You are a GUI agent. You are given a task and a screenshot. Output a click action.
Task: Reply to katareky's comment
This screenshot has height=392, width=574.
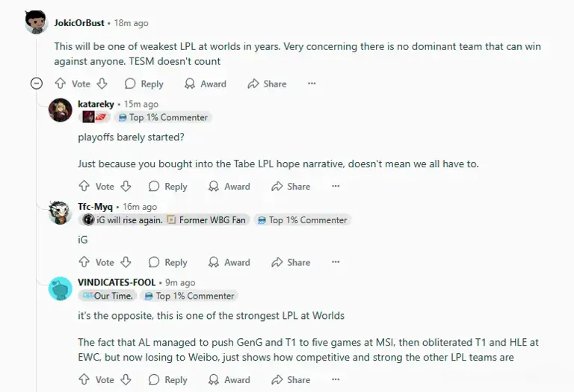167,186
